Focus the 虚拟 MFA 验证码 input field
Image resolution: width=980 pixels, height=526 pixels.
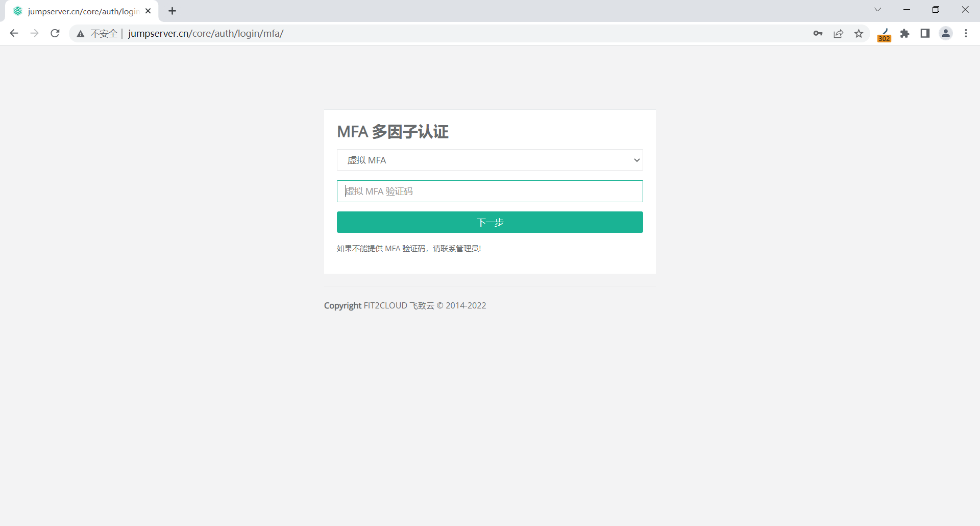tap(490, 191)
